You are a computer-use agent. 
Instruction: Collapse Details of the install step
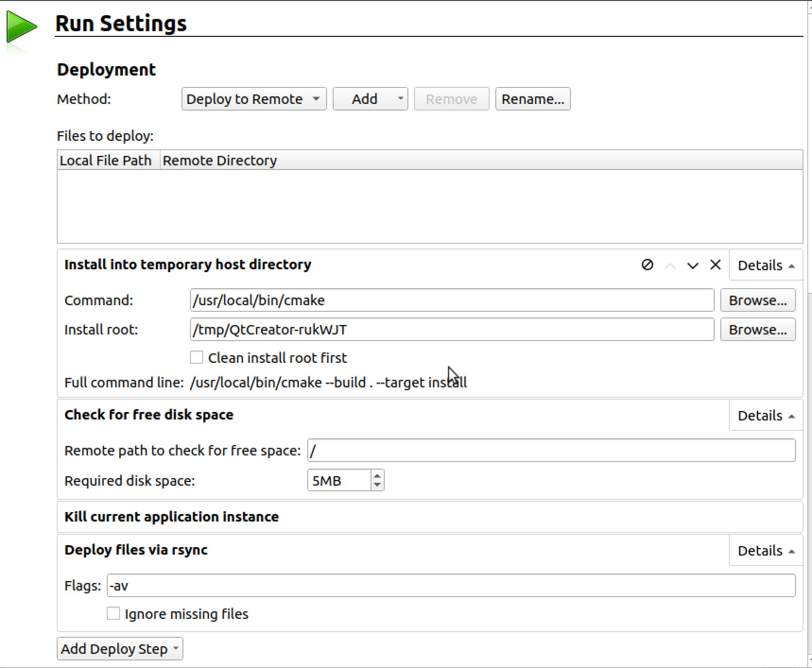point(766,265)
